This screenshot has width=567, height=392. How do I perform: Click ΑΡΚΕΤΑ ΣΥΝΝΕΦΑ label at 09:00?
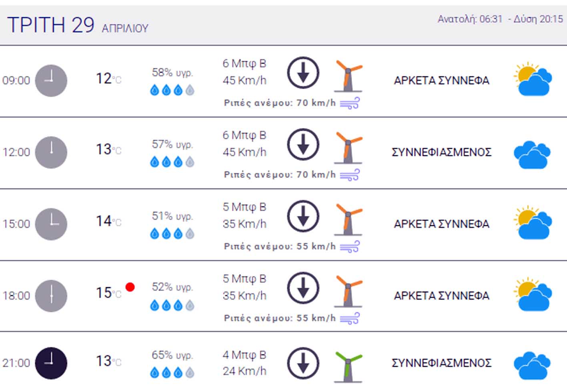(x=441, y=80)
